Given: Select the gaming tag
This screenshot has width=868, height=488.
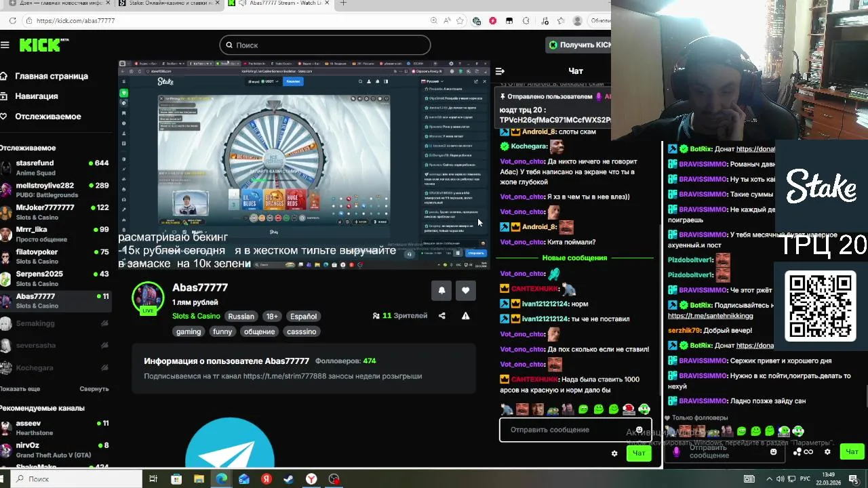Looking at the screenshot, I should coord(189,331).
